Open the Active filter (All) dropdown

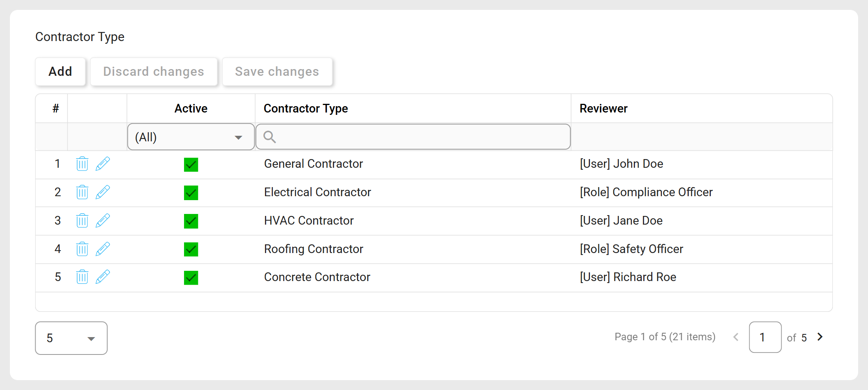click(x=191, y=137)
